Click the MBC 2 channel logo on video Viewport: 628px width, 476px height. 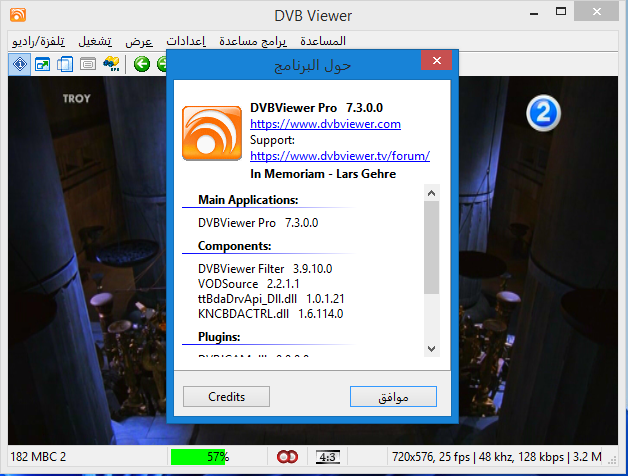(543, 113)
